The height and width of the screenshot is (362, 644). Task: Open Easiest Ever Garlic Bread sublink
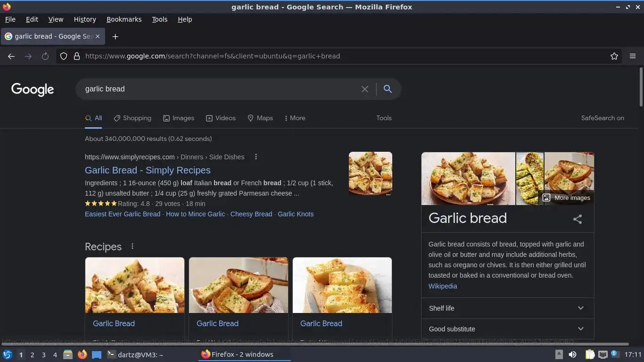[123, 214]
